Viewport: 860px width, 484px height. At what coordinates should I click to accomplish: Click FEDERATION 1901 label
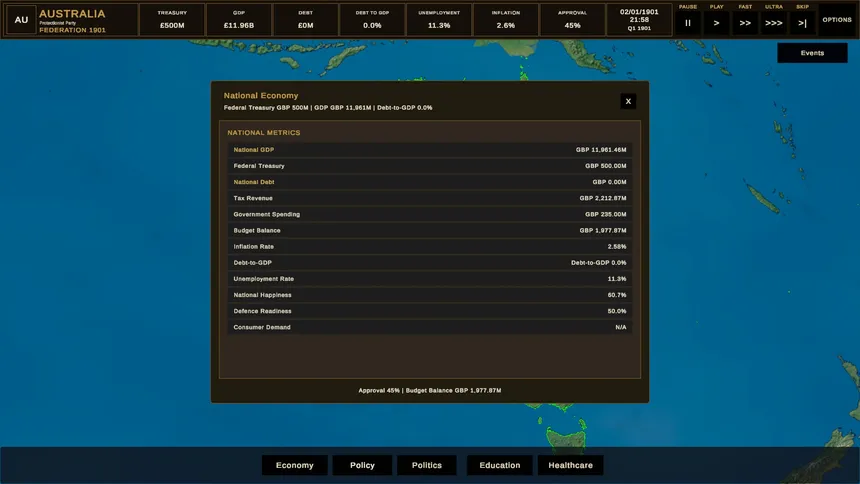pyautogui.click(x=72, y=30)
